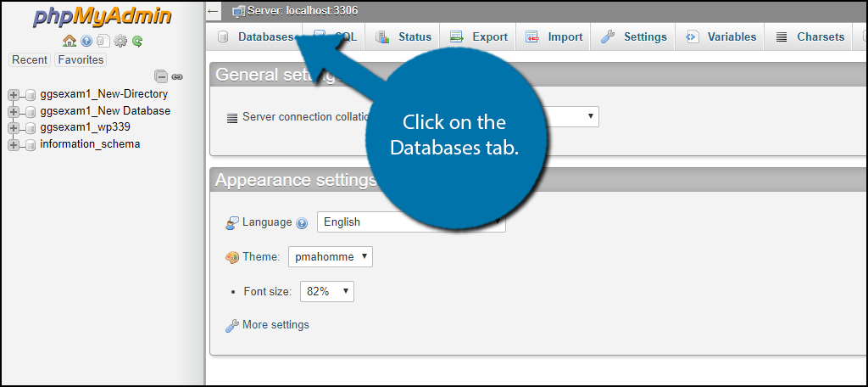The width and height of the screenshot is (868, 387).
Task: Collapse all tree items with minus icon
Action: (161, 76)
